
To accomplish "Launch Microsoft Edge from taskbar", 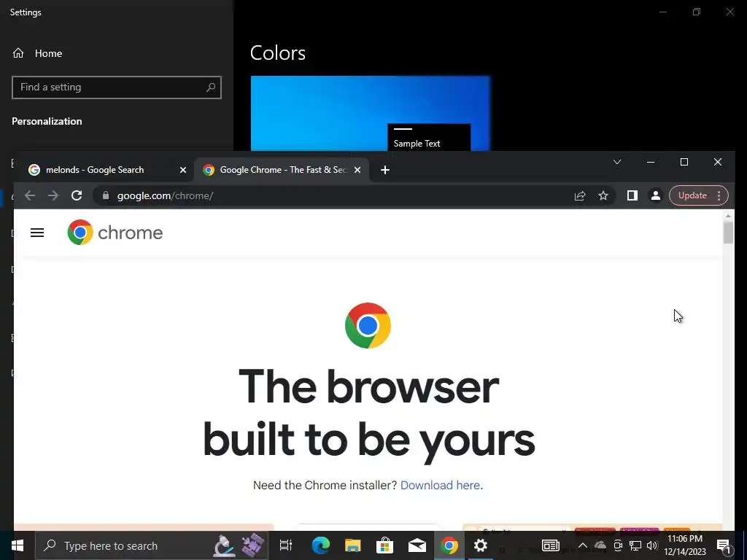I will [x=321, y=545].
